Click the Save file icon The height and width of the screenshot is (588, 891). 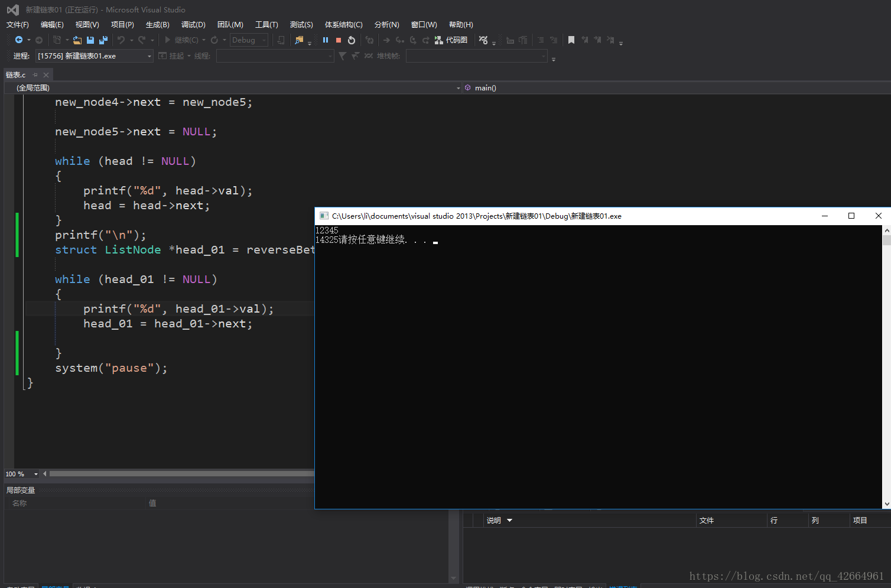pyautogui.click(x=90, y=40)
